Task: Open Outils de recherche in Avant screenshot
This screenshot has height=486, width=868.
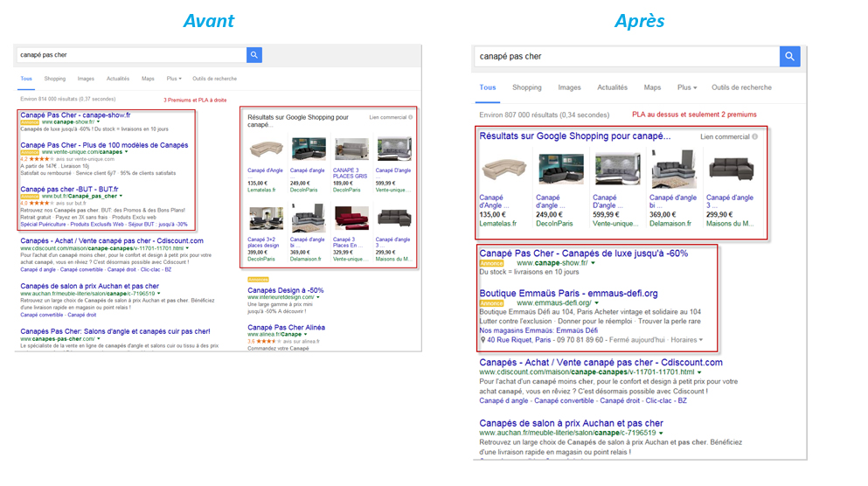Action: click(x=214, y=79)
